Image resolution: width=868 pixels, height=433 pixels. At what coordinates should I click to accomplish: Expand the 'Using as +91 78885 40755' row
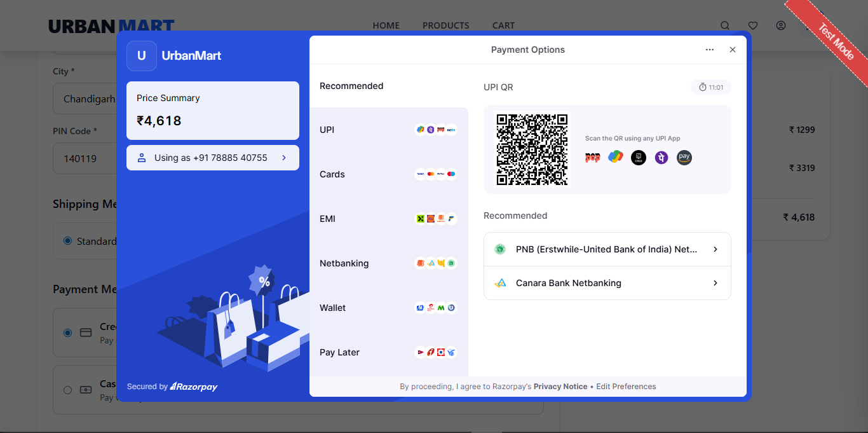pos(212,158)
